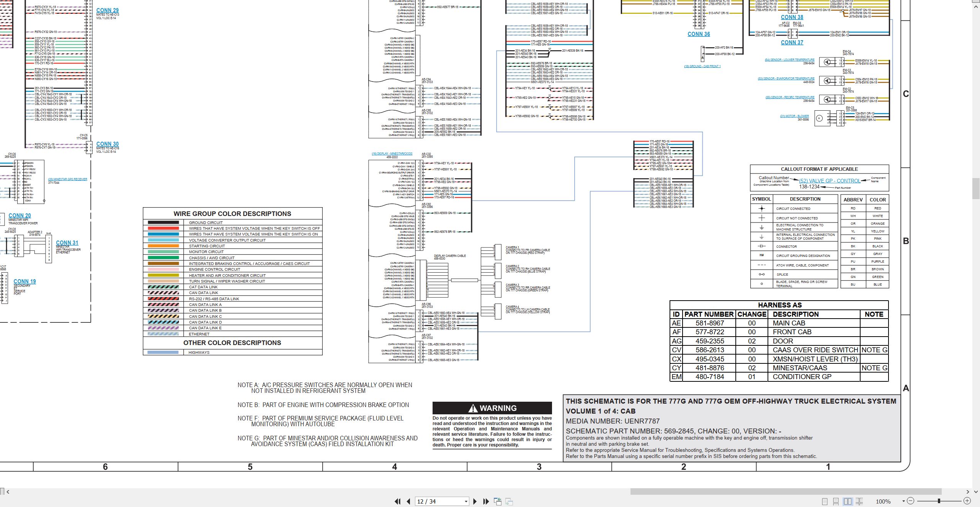Viewport: 980px width, 507px height.
Task: Click the previous view icon
Action: [498, 501]
